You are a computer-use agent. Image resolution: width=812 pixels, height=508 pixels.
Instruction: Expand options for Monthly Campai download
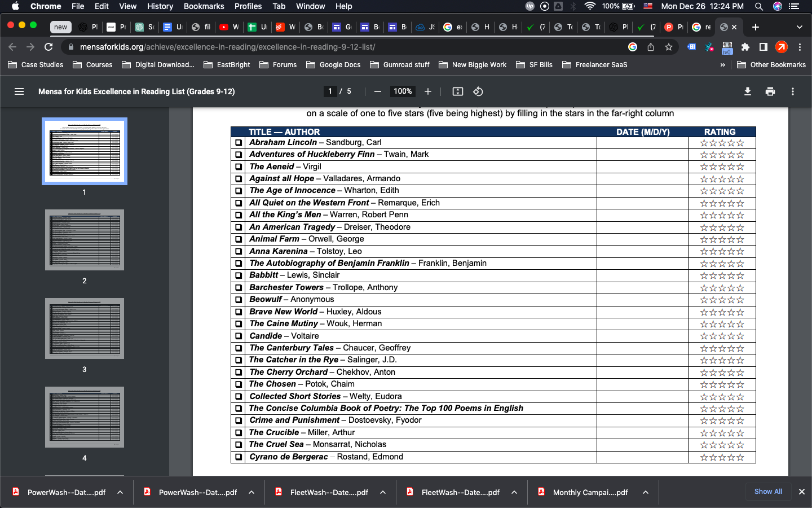point(646,492)
